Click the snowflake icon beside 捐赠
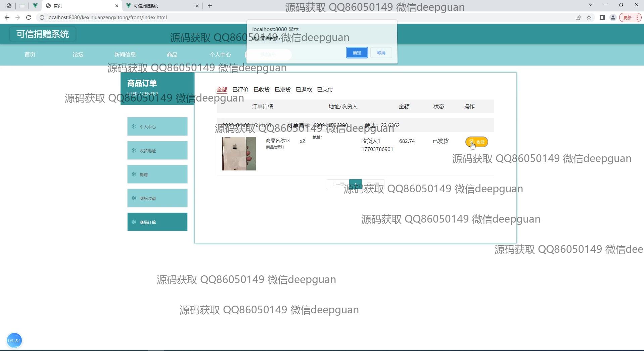644x351 pixels. [134, 174]
